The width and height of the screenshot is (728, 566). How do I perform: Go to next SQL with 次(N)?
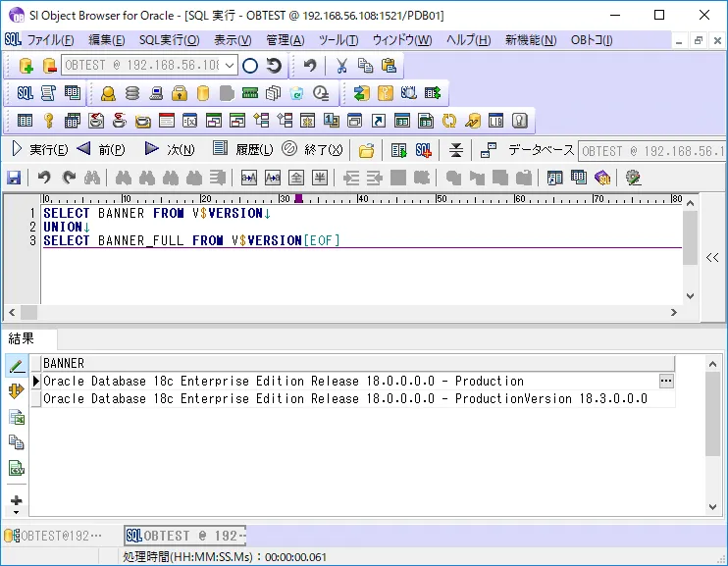[x=170, y=149]
